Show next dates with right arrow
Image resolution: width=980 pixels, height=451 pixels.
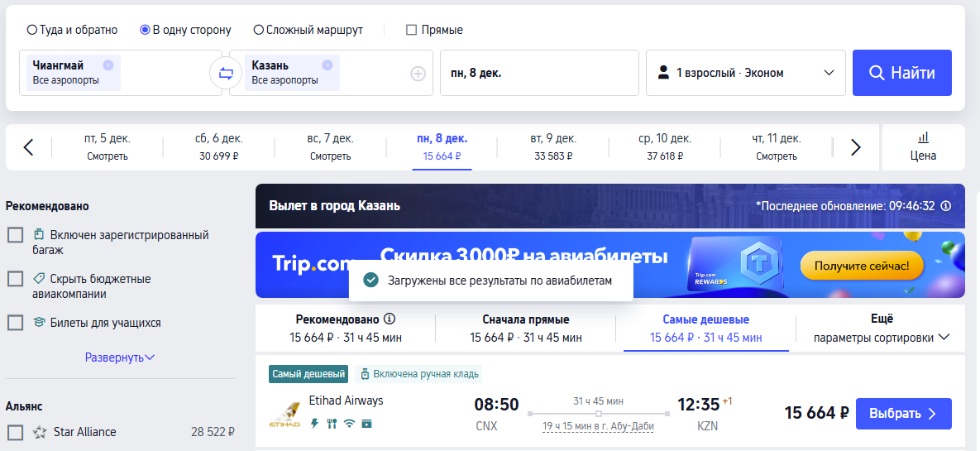856,147
